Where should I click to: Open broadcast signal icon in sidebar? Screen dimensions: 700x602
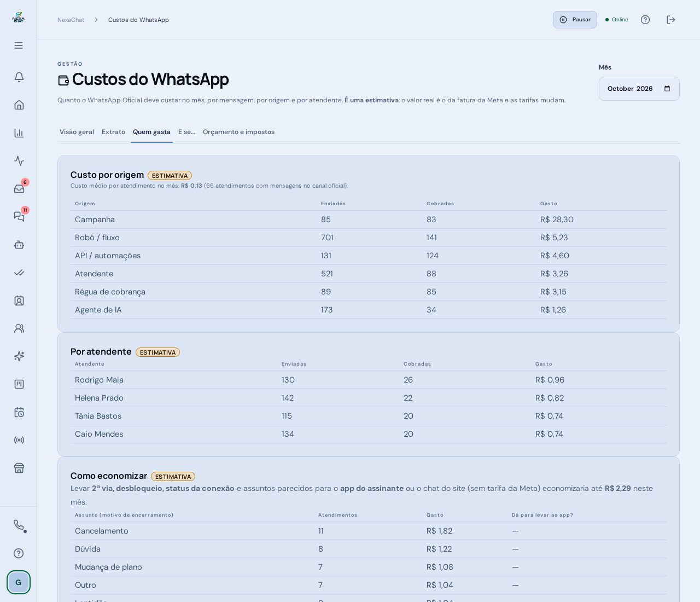pyautogui.click(x=19, y=440)
